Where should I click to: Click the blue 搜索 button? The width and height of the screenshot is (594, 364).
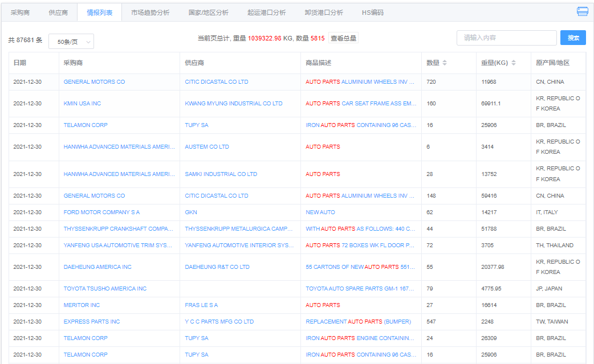coord(573,38)
